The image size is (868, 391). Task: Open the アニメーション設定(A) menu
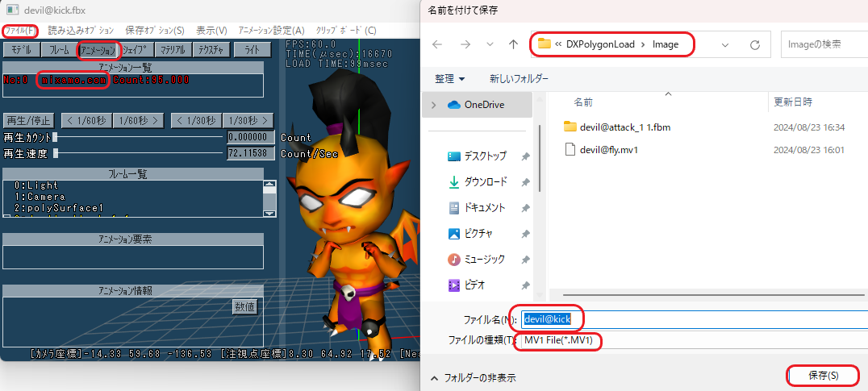point(271,31)
